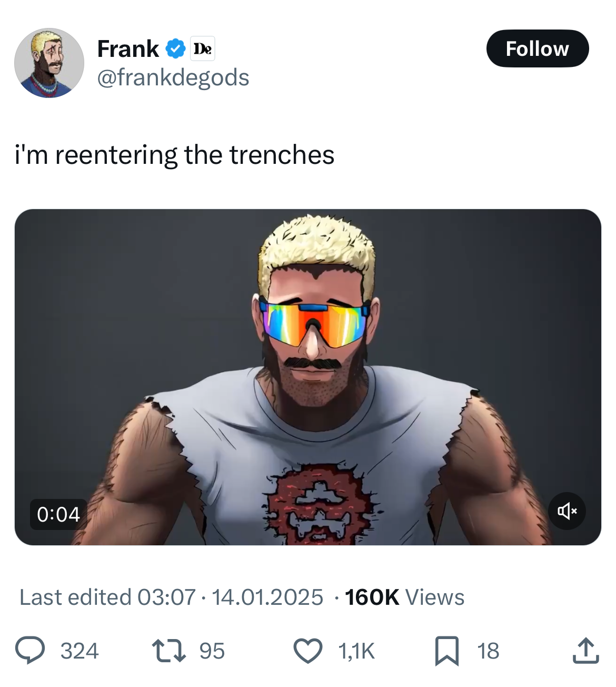This screenshot has width=616, height=687.
Task: Click the 1,1K likes count
Action: tap(356, 651)
